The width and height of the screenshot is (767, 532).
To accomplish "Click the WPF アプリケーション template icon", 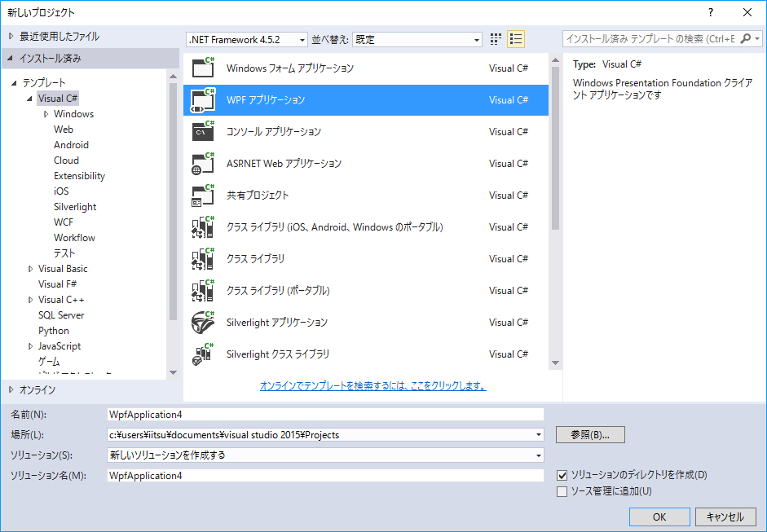I will point(203,99).
